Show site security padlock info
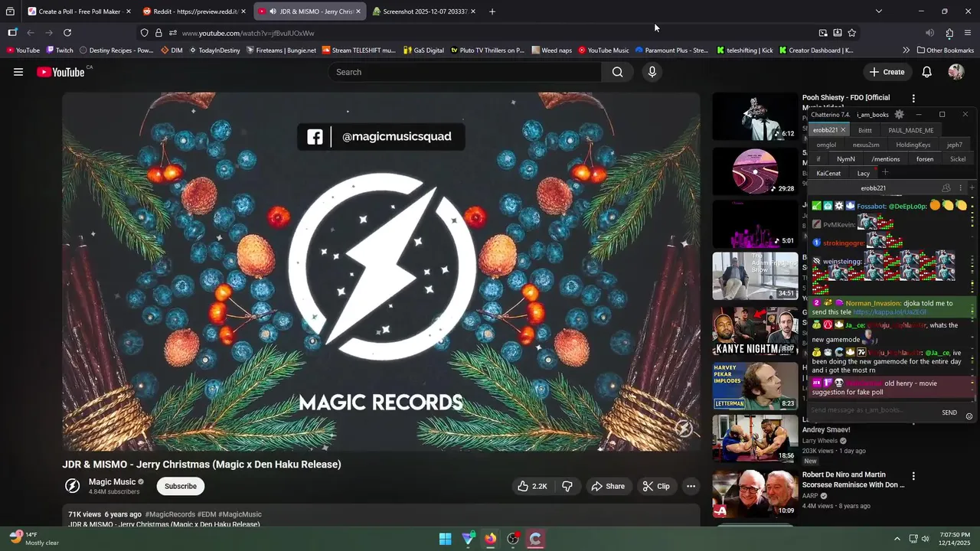980x551 pixels. point(158,33)
